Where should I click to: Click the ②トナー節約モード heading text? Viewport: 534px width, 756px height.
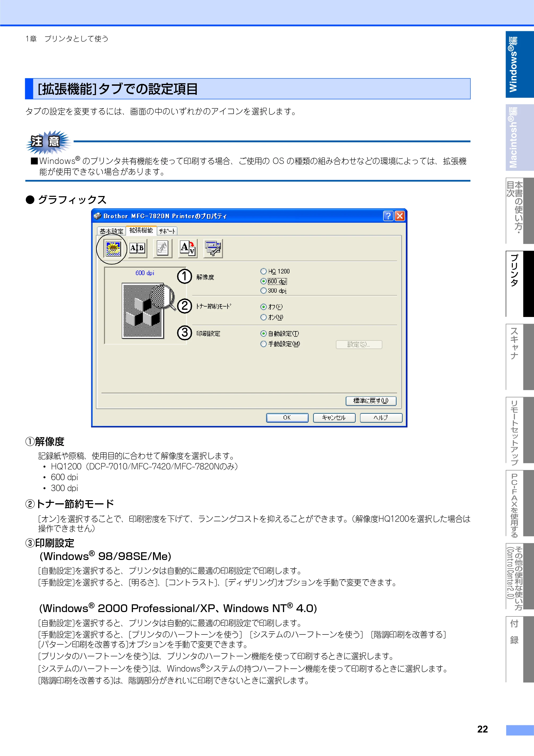point(70,504)
